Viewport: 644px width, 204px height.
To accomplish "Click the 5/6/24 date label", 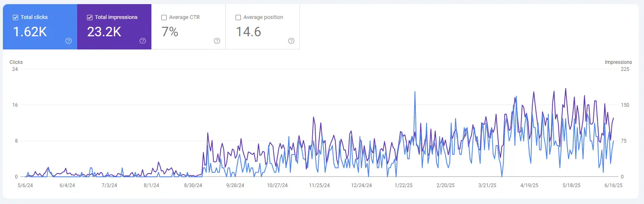I will [x=25, y=185].
